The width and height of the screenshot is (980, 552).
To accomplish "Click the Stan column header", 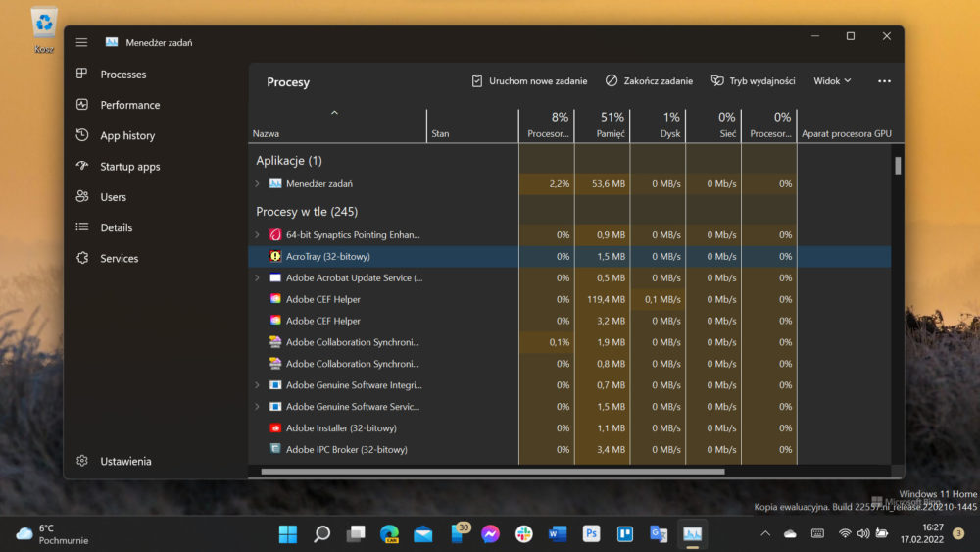I will click(472, 125).
